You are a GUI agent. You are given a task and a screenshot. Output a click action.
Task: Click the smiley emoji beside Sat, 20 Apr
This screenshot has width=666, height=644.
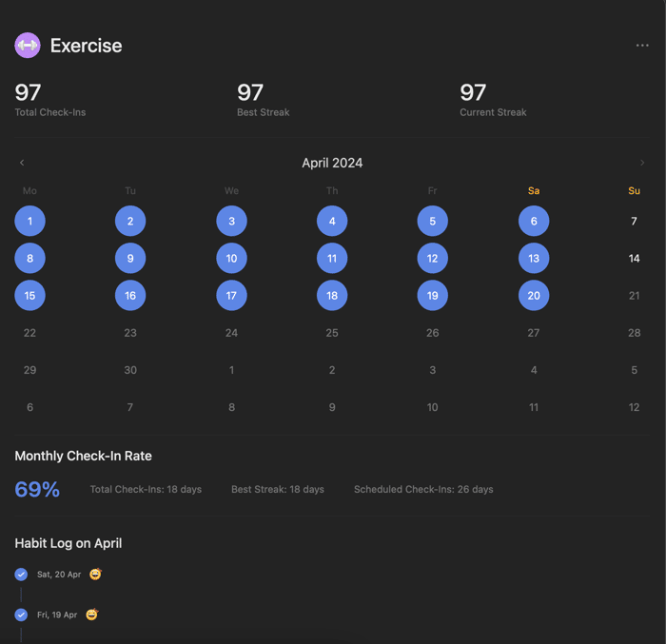[x=95, y=575]
